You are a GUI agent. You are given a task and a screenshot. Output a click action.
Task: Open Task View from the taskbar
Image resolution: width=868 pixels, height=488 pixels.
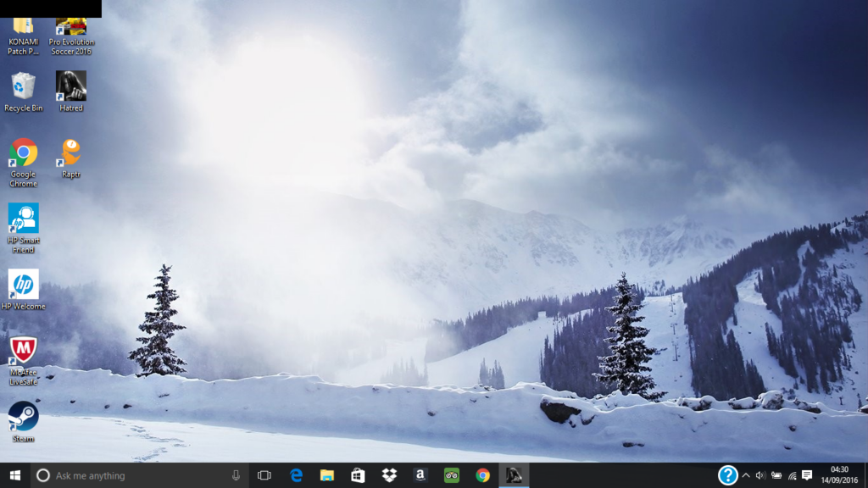tap(264, 475)
